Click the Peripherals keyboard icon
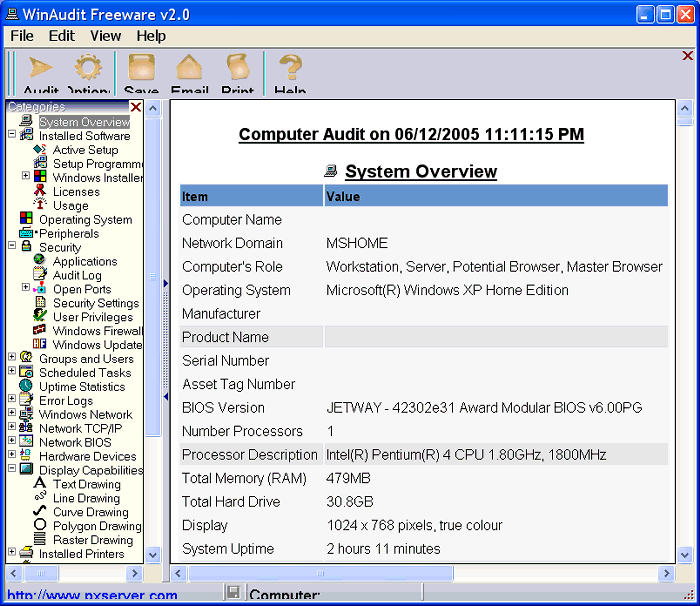The height and width of the screenshot is (606, 700). (x=26, y=233)
